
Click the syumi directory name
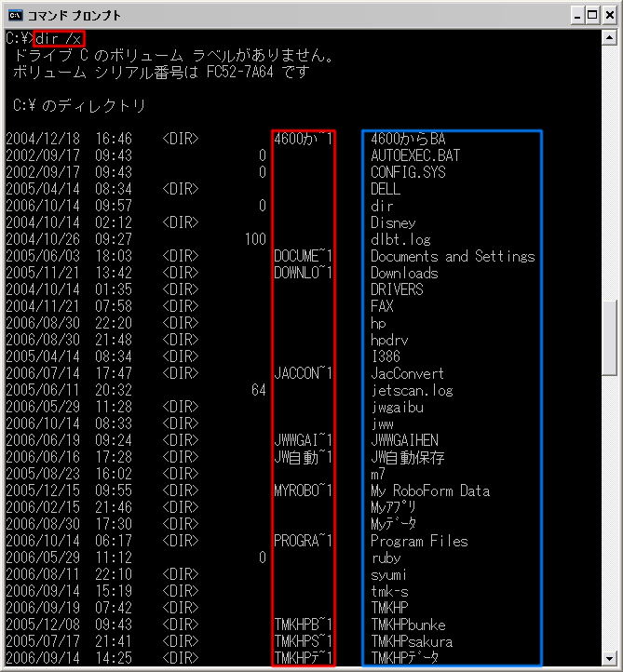[x=389, y=574]
